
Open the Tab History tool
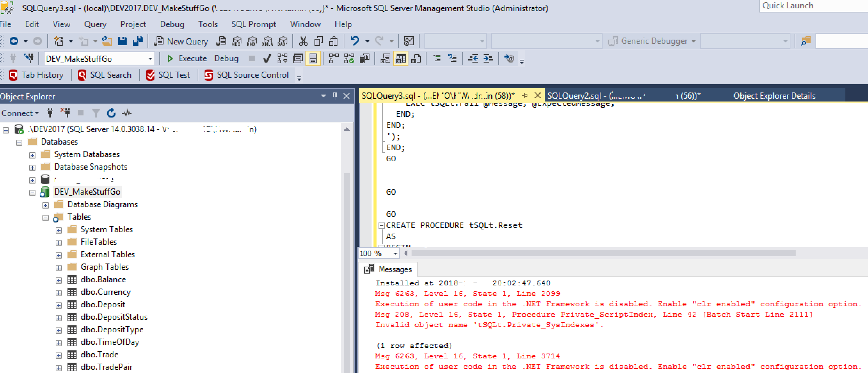[37, 75]
